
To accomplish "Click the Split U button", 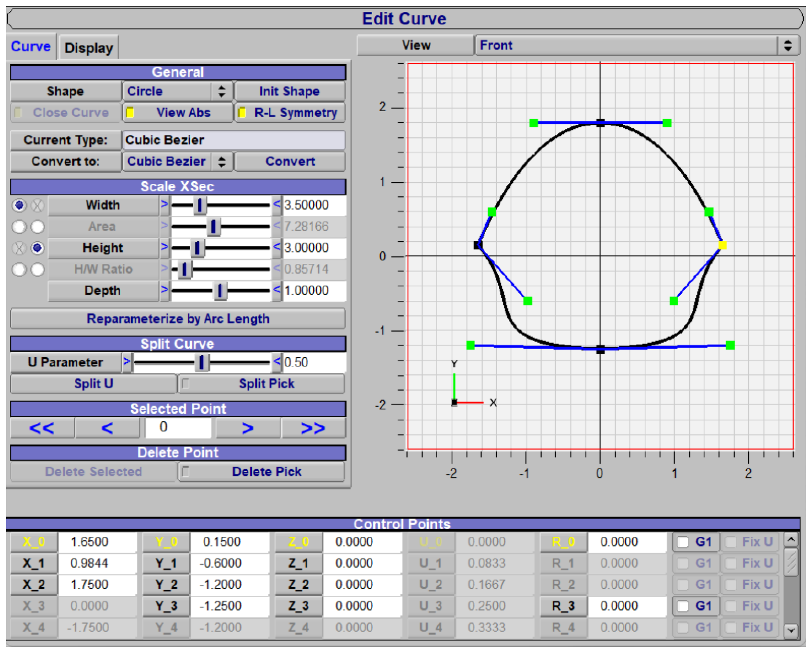I will 93,384.
